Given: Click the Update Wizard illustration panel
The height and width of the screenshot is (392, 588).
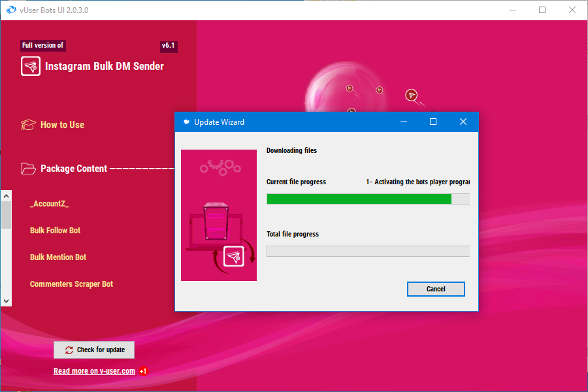Looking at the screenshot, I should (x=219, y=215).
